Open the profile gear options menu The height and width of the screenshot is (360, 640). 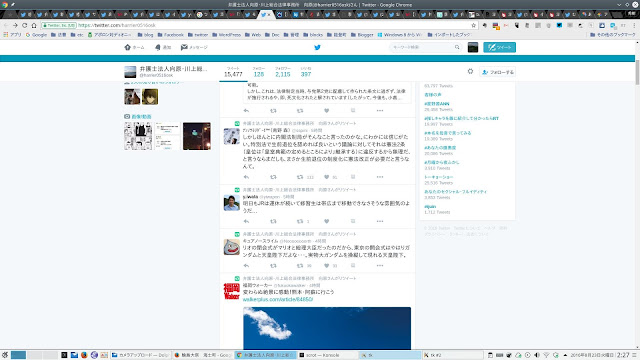470,71
